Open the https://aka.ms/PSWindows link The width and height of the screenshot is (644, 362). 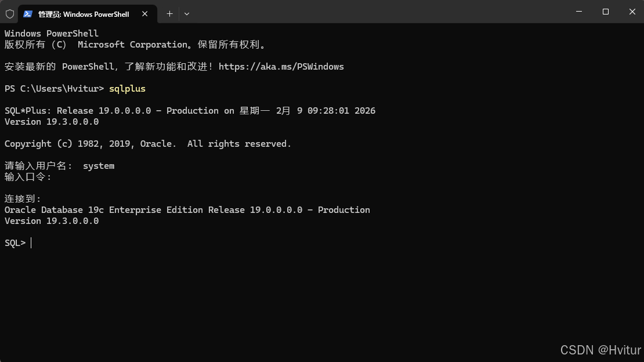click(x=281, y=67)
